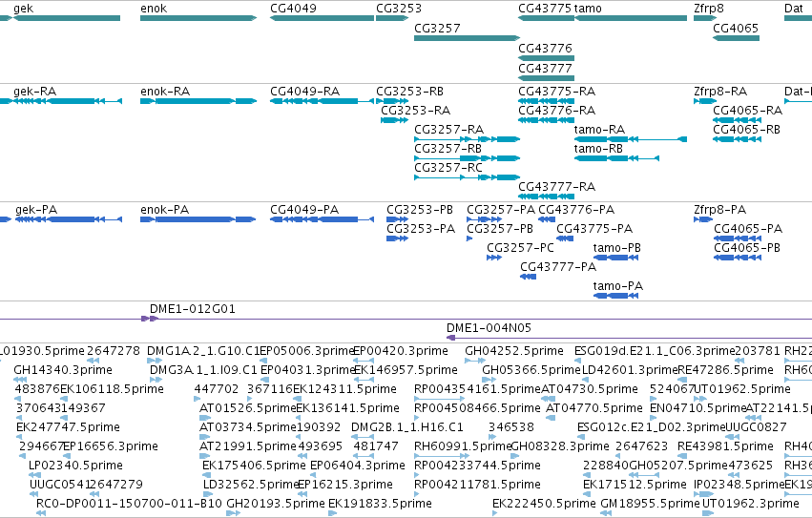This screenshot has height=518, width=812.
Task: Click the teal CG3257 gene bar
Action: [x=467, y=38]
